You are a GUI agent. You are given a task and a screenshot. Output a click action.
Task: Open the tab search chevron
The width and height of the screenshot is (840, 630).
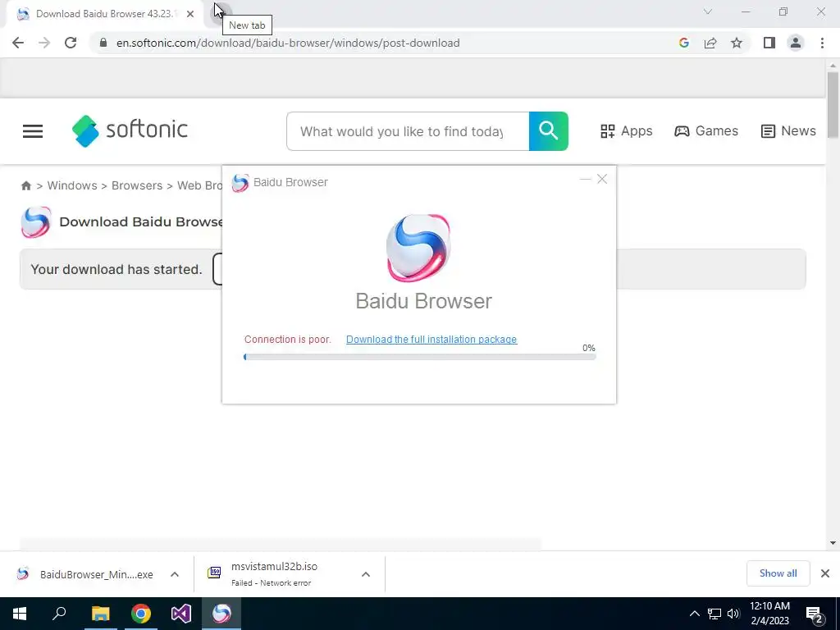(708, 11)
